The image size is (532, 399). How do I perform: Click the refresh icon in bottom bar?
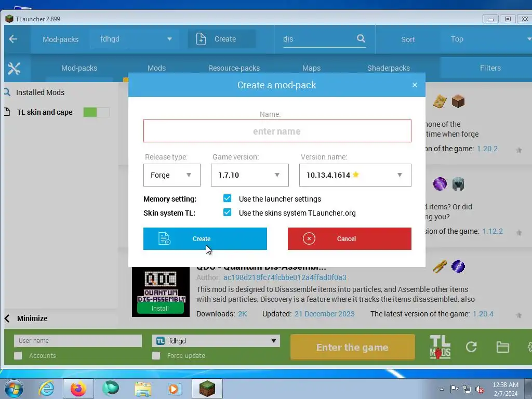click(471, 347)
